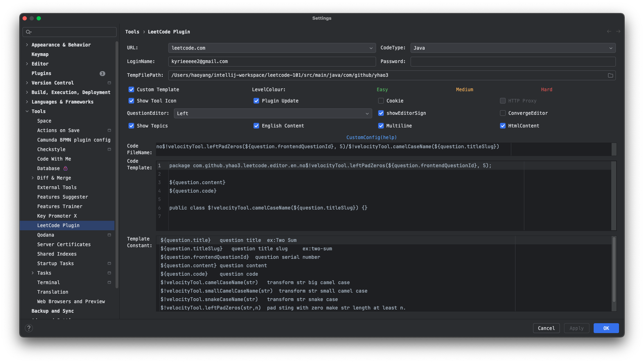Pick the Hard level colour
This screenshot has height=363, width=644.
pos(546,89)
